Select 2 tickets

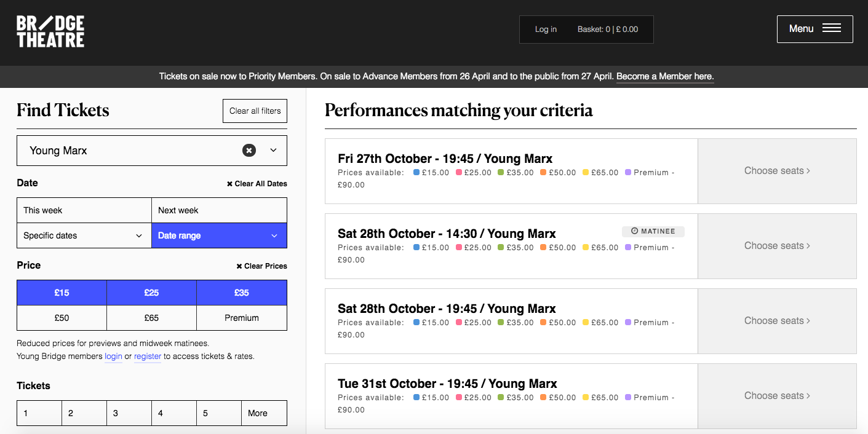84,413
